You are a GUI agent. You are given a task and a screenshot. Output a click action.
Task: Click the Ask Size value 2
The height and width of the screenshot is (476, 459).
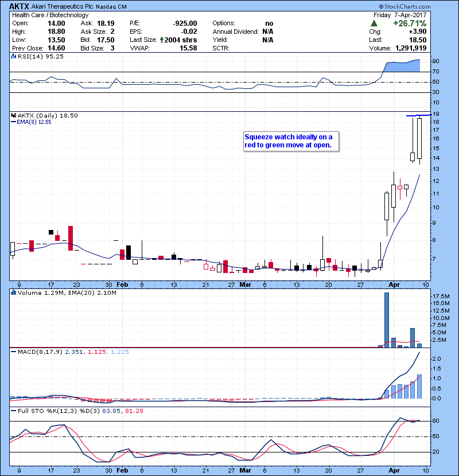[x=112, y=32]
